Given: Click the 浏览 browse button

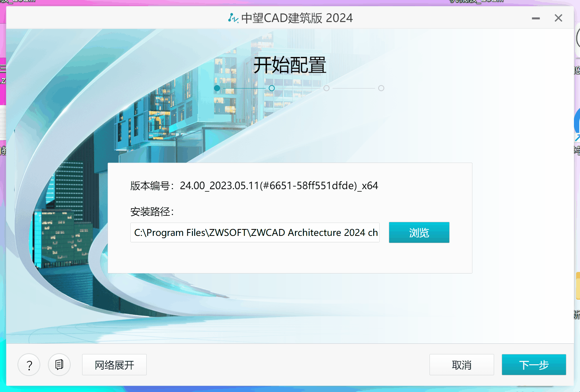Looking at the screenshot, I should click(x=419, y=232).
